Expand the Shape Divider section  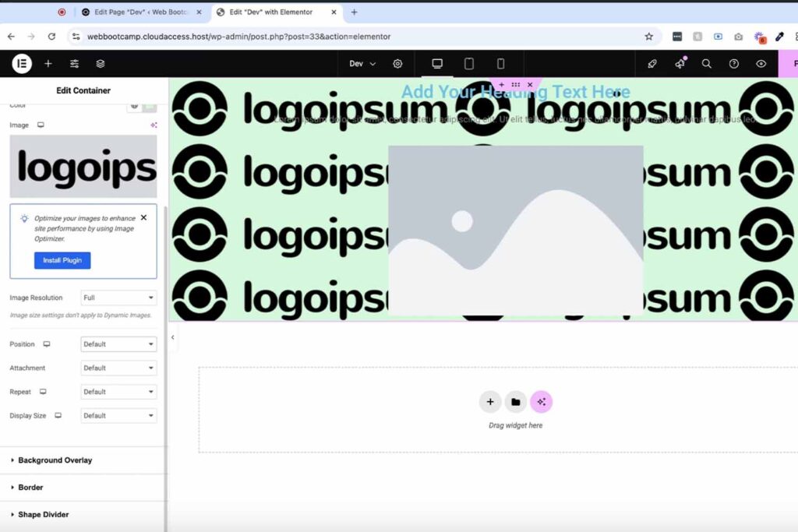[x=44, y=515]
